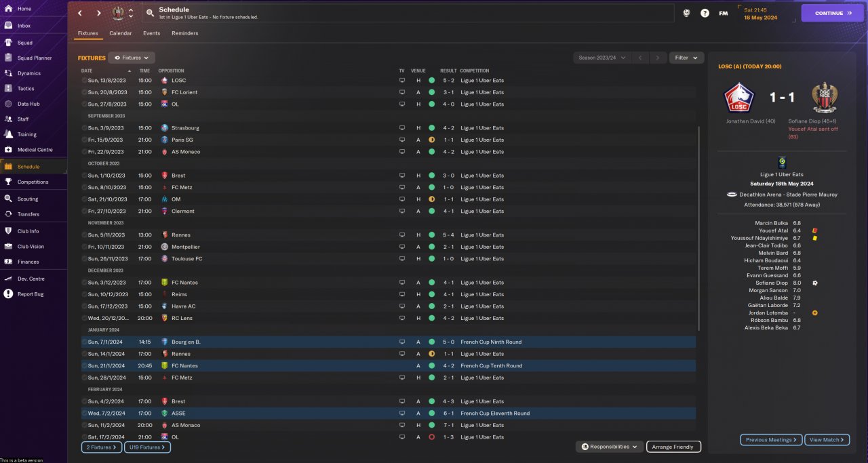Switch to the Reminders tab

[x=185, y=33]
